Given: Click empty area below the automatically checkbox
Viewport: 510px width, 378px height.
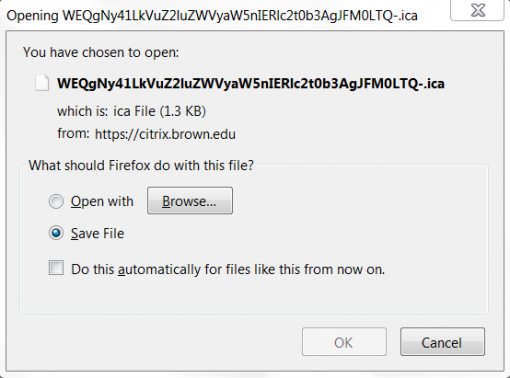Looking at the screenshot, I should [x=253, y=296].
